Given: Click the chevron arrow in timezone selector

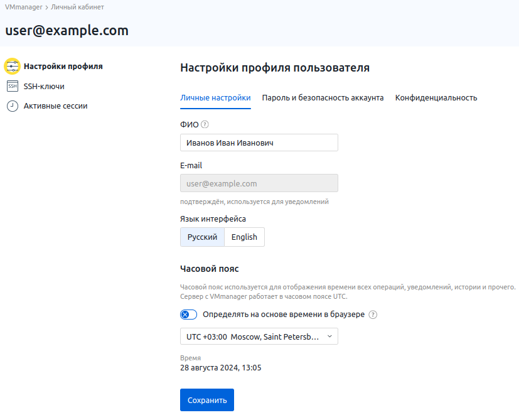Looking at the screenshot, I should [x=330, y=337].
